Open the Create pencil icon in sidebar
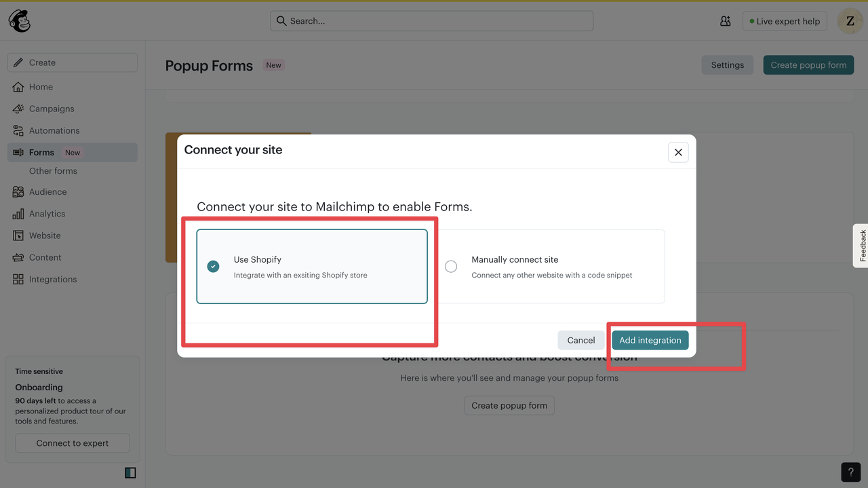 click(x=19, y=62)
